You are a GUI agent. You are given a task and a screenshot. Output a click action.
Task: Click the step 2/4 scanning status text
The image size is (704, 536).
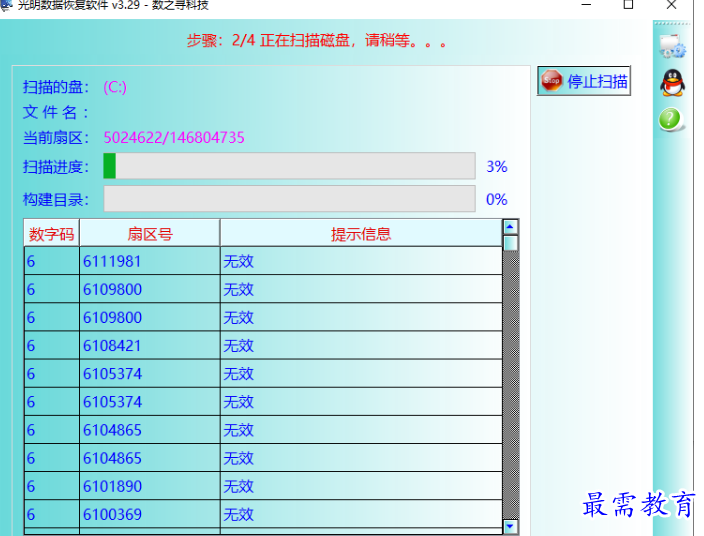pos(317,40)
